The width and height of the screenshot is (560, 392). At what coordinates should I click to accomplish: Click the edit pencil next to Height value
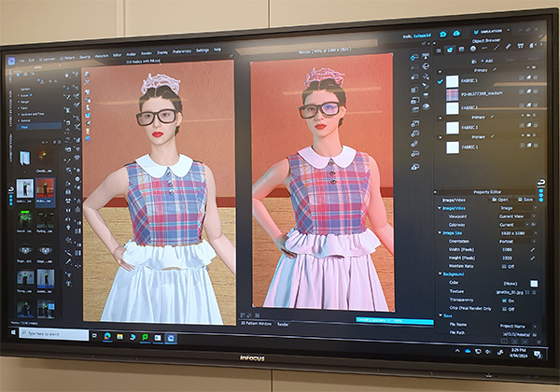[535, 257]
